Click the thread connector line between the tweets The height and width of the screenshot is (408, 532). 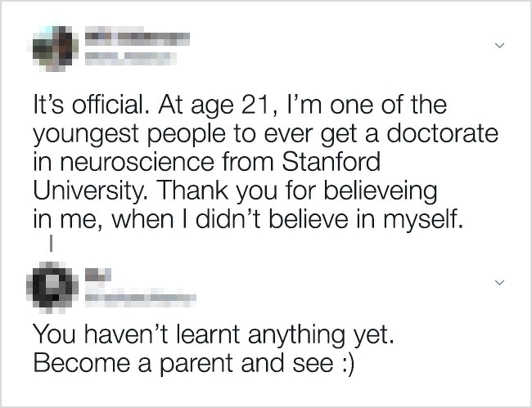click(51, 243)
